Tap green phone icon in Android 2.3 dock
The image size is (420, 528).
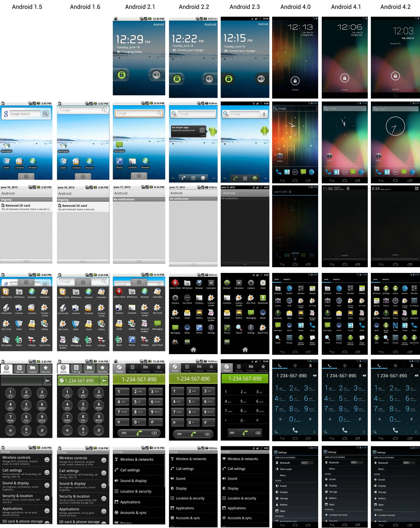point(235,178)
